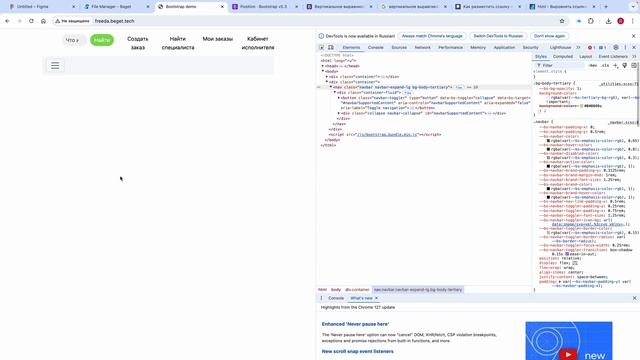Viewport: 640px width, 360px height.
Task: Click the Что у search input field
Action: (74, 40)
